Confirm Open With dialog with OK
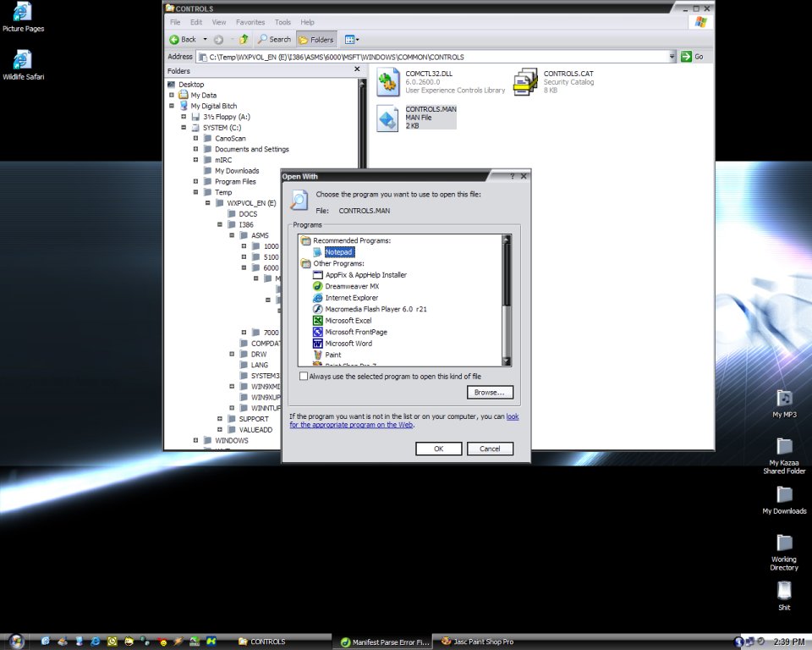This screenshot has height=650, width=812. click(x=439, y=449)
